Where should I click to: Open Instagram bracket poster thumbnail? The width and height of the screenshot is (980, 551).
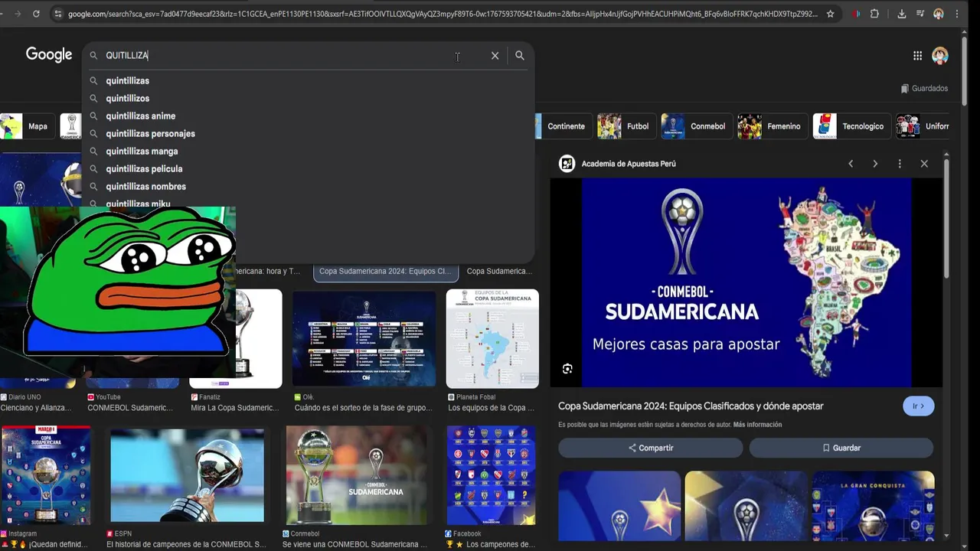pos(46,475)
